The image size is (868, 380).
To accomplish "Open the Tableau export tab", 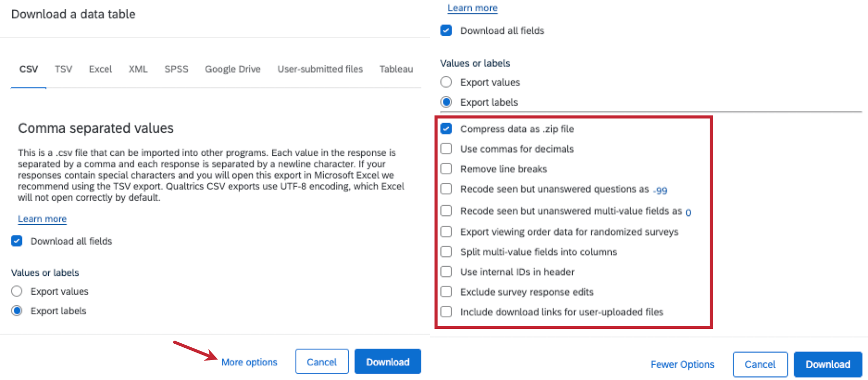I will (x=396, y=69).
